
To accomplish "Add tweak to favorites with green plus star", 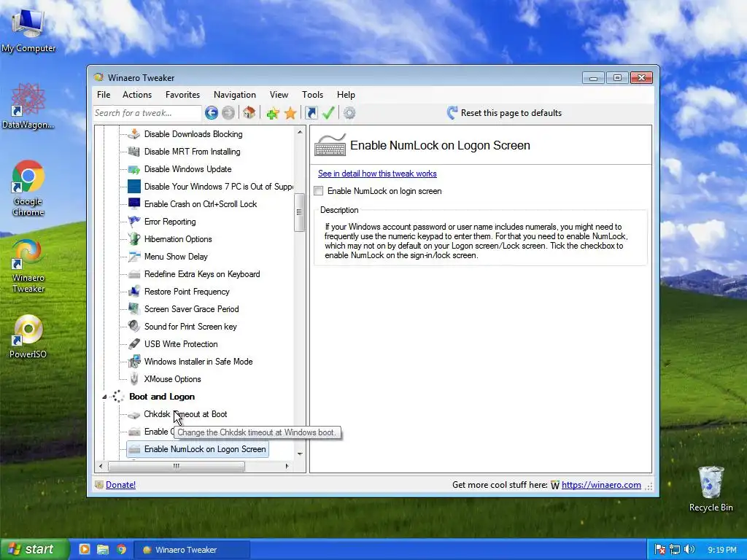I will point(273,113).
